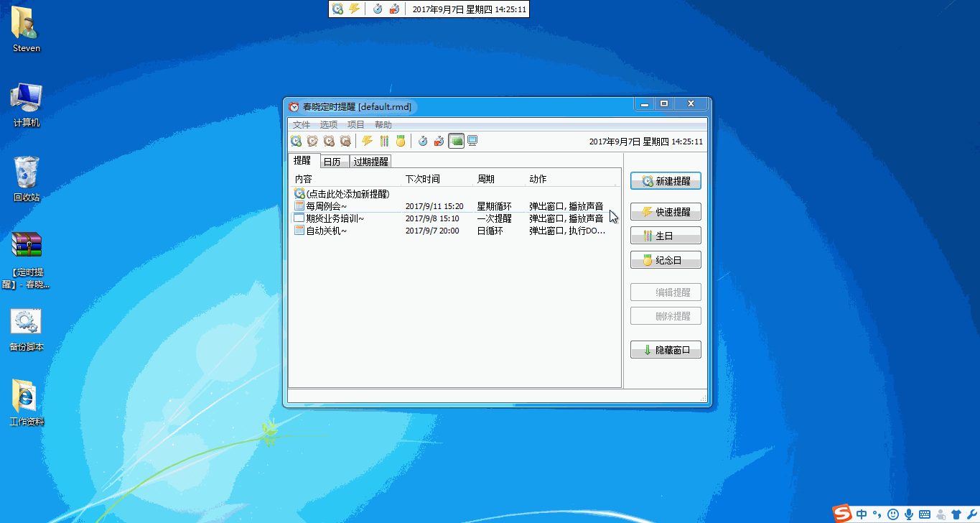The height and width of the screenshot is (523, 980).
Task: Click the fourth alarm-clock icon before the toolbar separator
Action: (x=345, y=141)
